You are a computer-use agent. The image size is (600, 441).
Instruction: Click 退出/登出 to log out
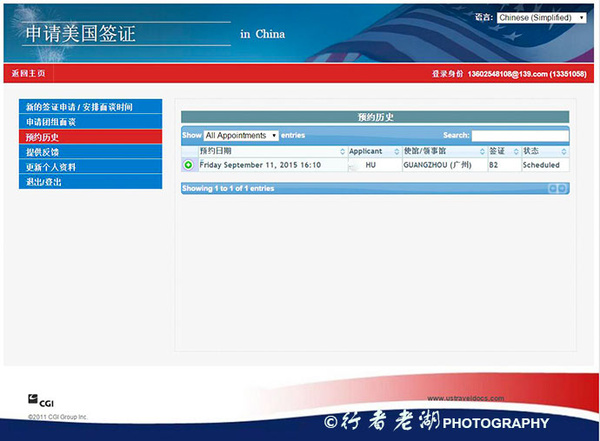[91, 181]
